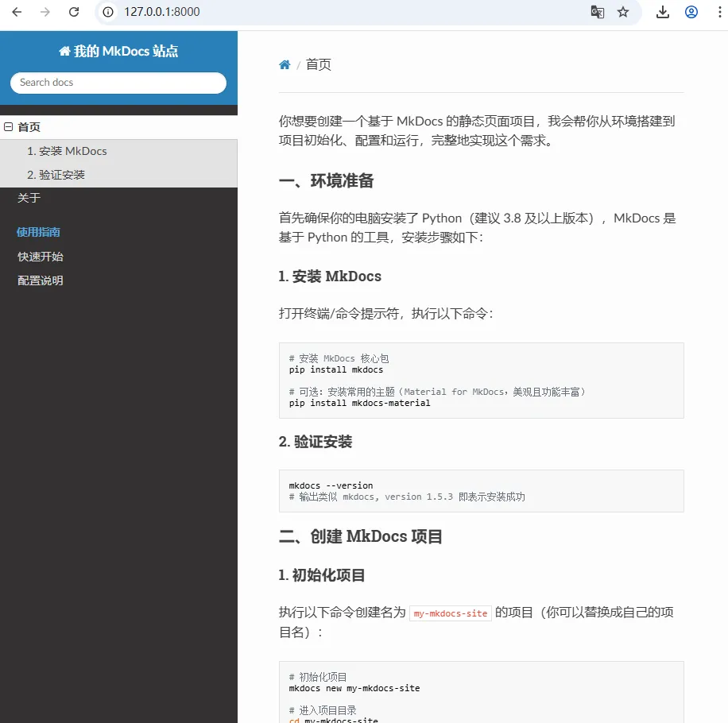728x723 pixels.
Task: Open 我的 MkDocs 站点 title link
Action: tap(119, 51)
